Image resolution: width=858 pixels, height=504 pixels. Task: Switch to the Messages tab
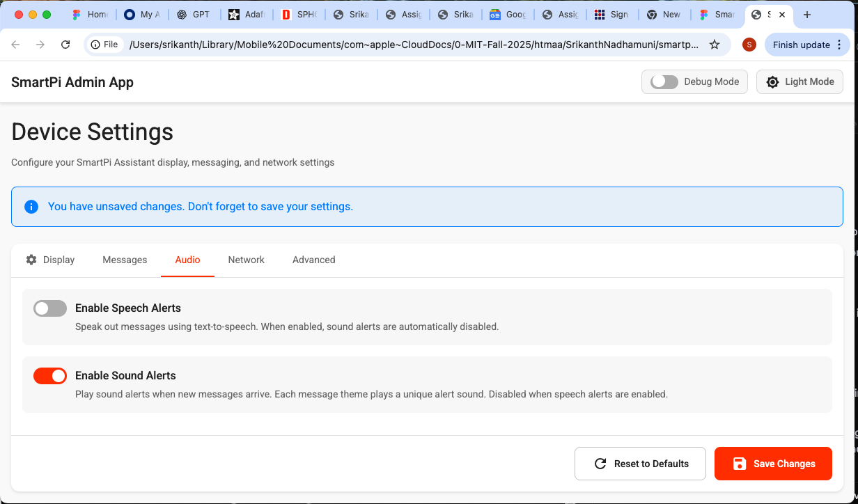tap(125, 259)
